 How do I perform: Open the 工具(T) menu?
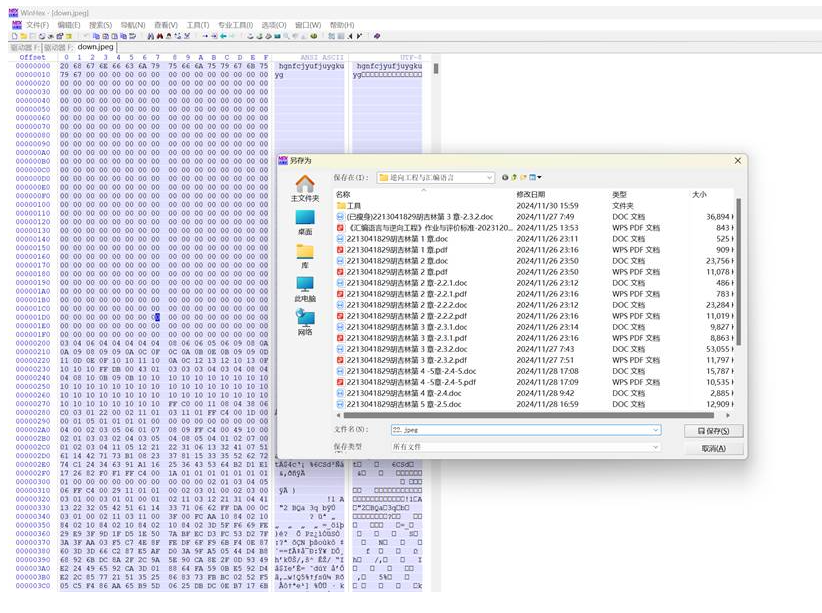tap(198, 25)
